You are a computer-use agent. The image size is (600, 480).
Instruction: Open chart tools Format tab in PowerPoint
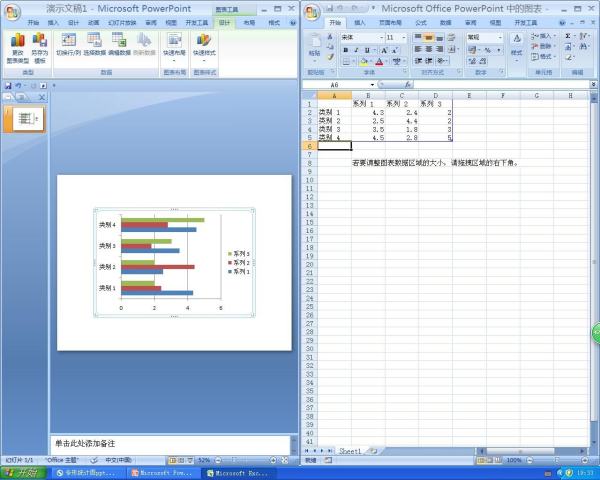tap(274, 23)
